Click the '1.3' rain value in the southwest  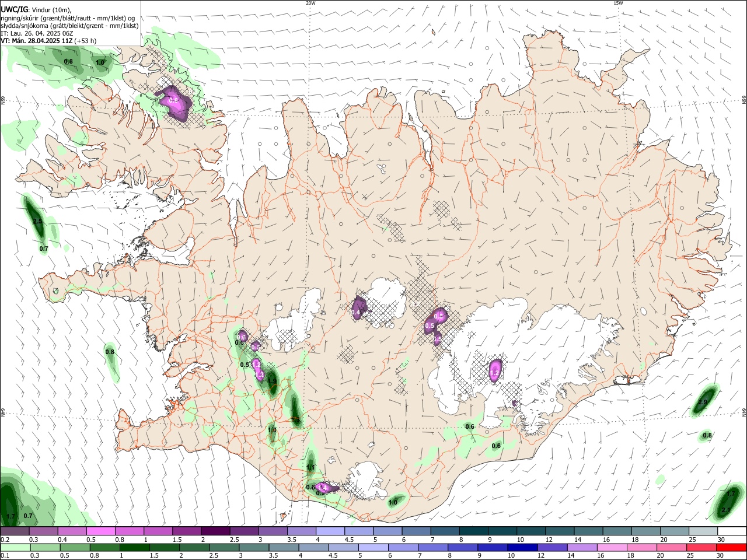click(295, 418)
